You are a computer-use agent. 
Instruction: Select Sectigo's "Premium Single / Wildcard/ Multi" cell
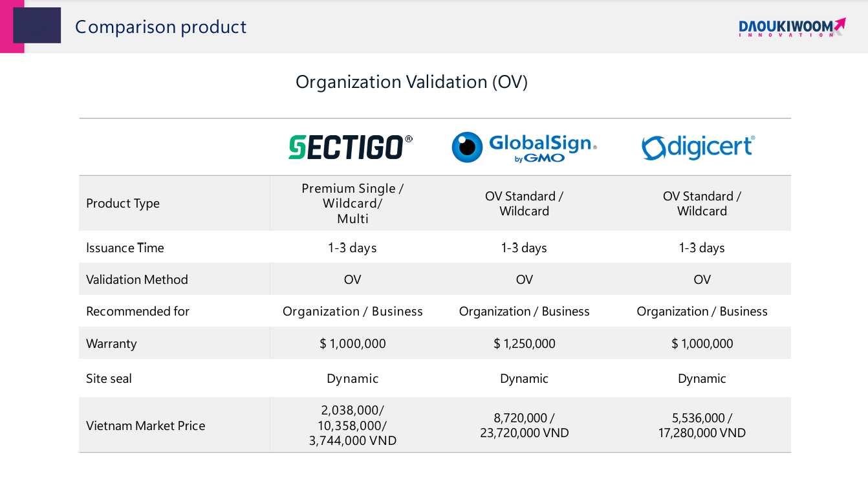pyautogui.click(x=353, y=204)
